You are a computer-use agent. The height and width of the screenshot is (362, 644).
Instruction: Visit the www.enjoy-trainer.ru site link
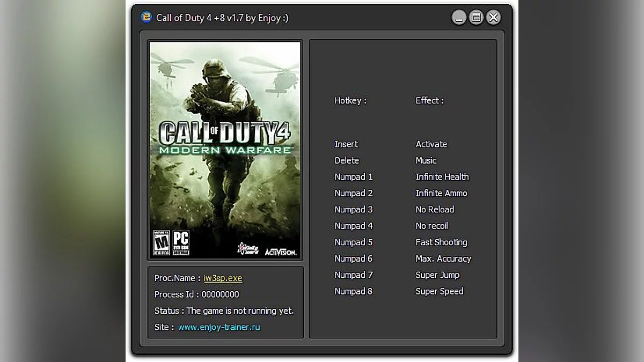218,327
